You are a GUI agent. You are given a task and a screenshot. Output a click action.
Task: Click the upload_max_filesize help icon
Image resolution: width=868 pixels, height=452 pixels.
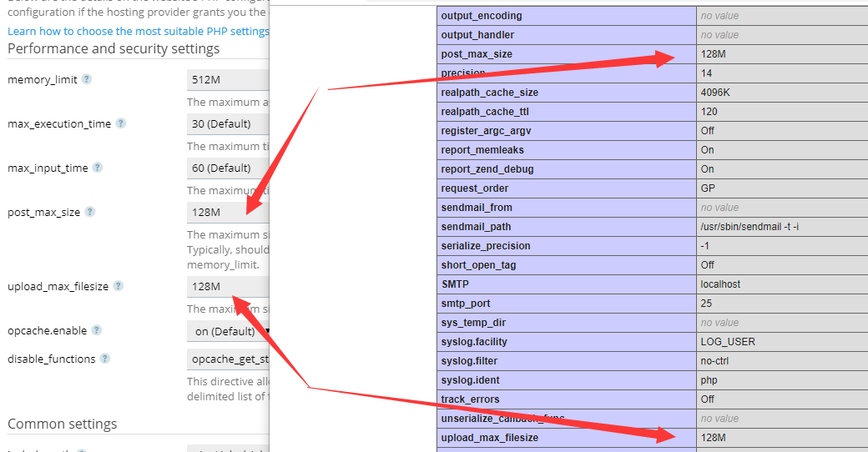coord(119,286)
